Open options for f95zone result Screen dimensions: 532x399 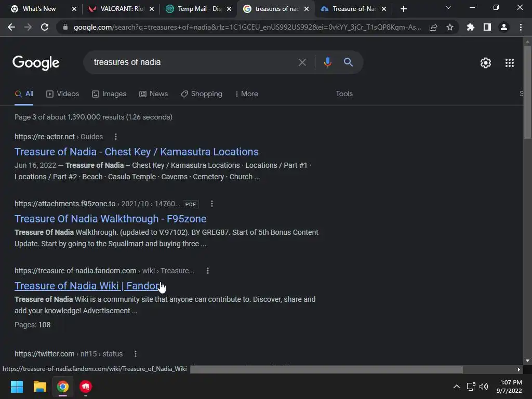(212, 204)
